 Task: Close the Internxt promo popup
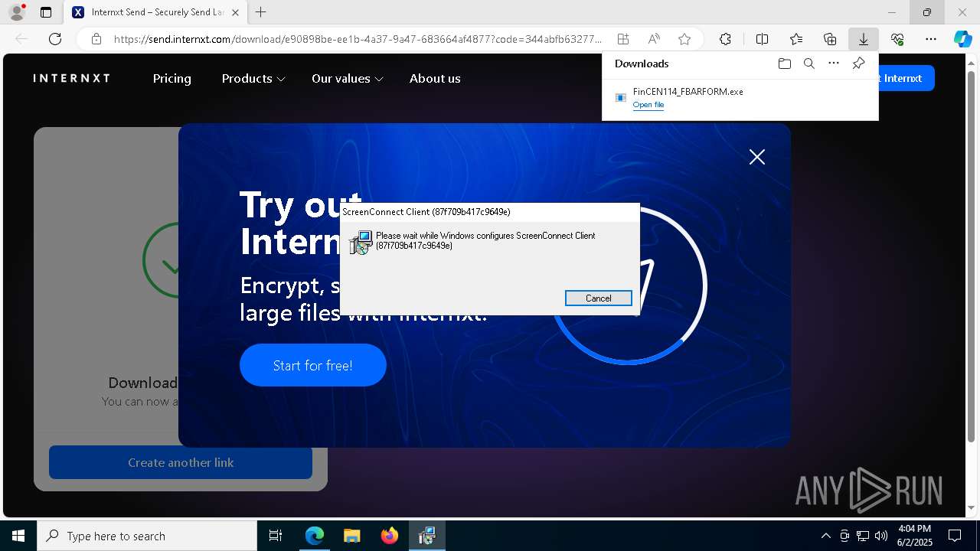tap(757, 157)
